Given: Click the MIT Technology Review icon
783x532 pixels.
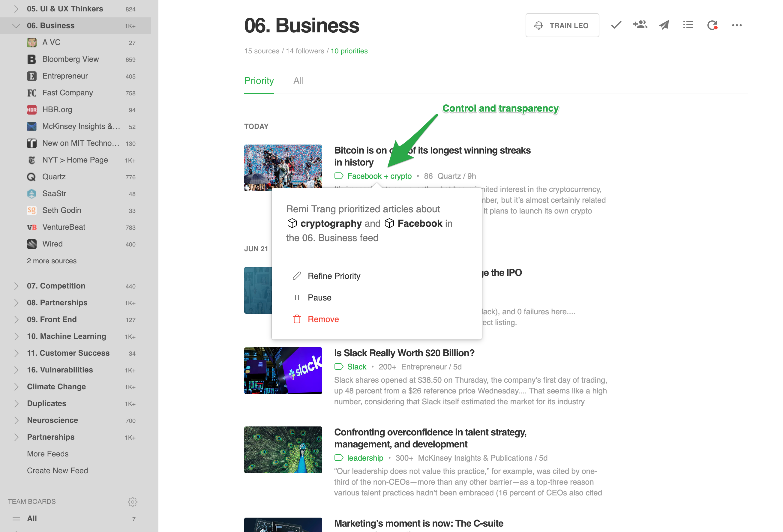Looking at the screenshot, I should pos(32,143).
